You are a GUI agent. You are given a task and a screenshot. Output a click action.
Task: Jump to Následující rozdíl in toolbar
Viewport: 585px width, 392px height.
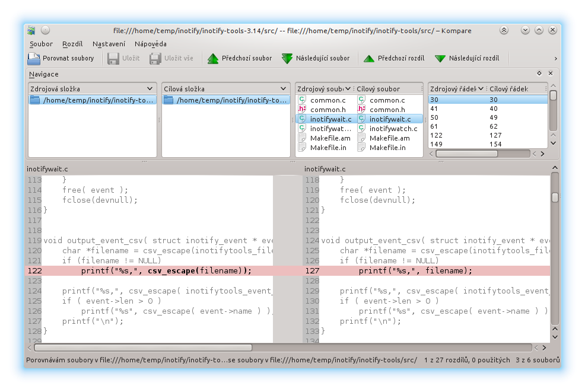[x=440, y=59]
